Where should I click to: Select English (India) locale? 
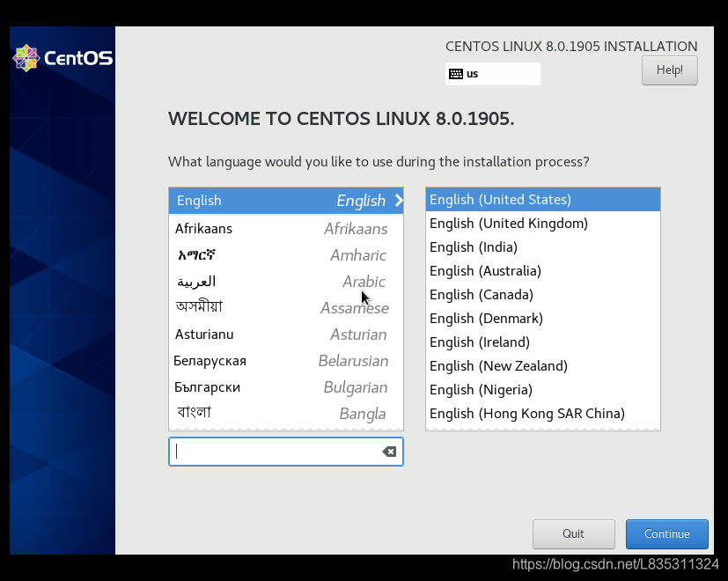[x=543, y=247]
